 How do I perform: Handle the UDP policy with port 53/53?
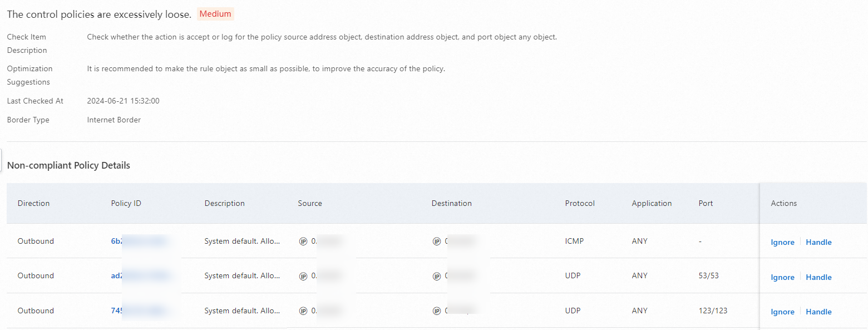tap(818, 277)
